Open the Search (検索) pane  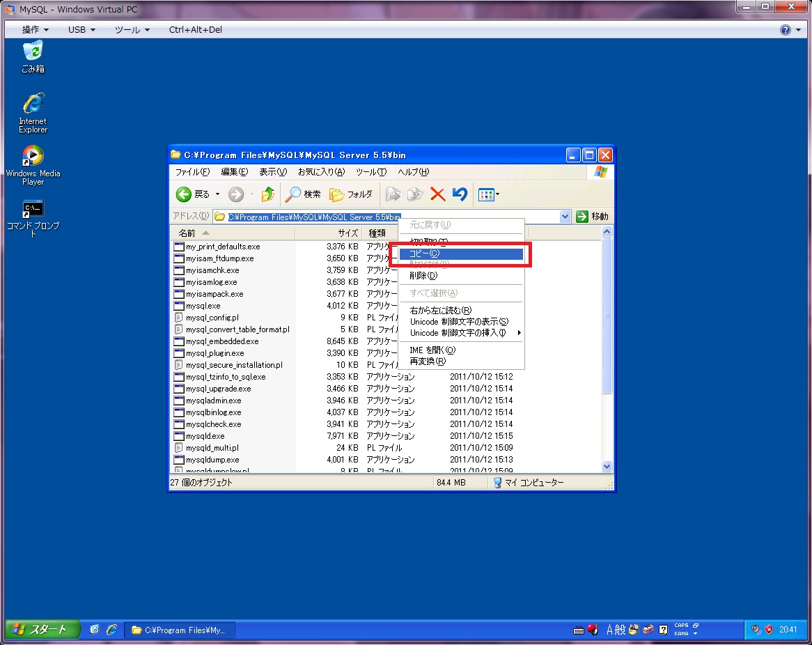coord(303,194)
